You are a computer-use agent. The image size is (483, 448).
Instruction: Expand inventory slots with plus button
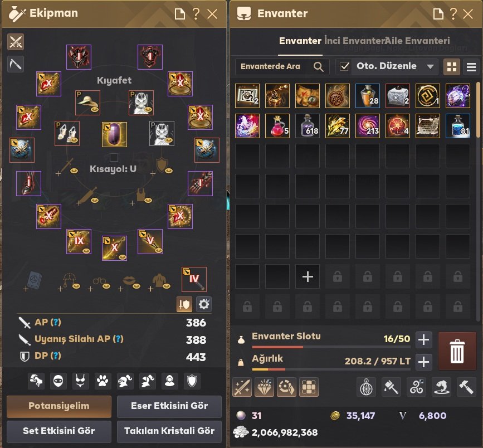(x=423, y=339)
